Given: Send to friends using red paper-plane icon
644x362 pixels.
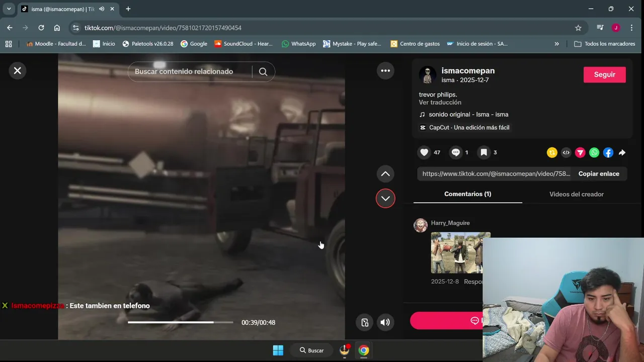Looking at the screenshot, I should coord(580,152).
